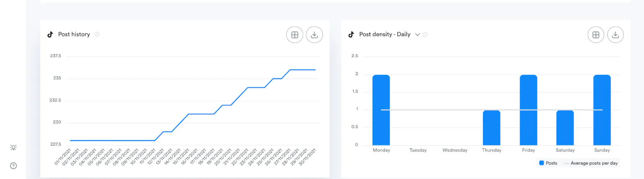The width and height of the screenshot is (644, 179).
Task: Click the 227.5 value on Post history axis
Action: tap(56, 144)
